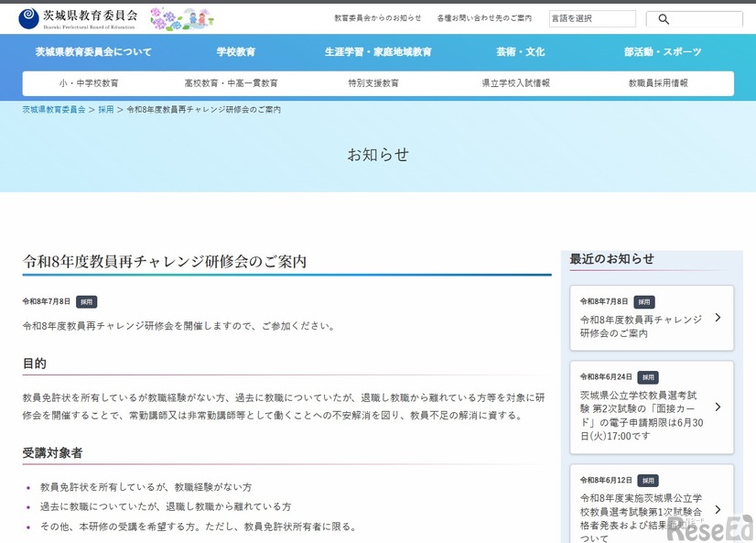The height and width of the screenshot is (543, 756).
Task: Click the 受講対象者 section heading
Action: coord(52,453)
